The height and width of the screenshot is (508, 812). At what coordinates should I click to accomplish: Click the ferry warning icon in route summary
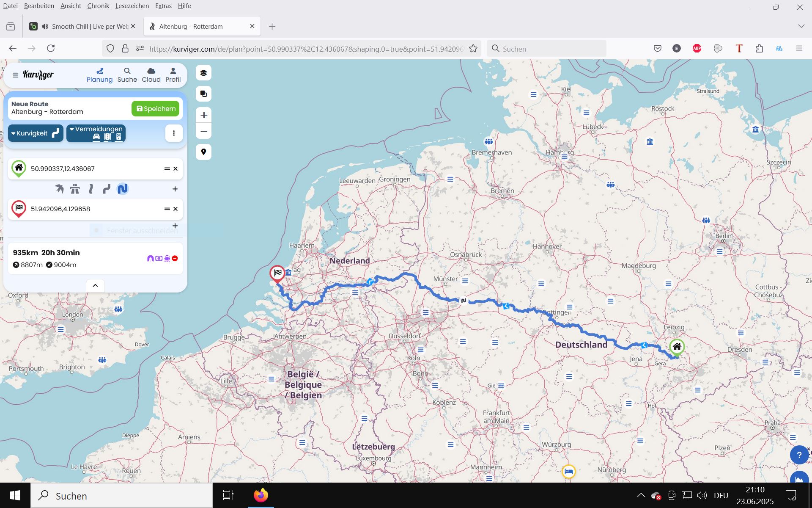[x=167, y=258]
